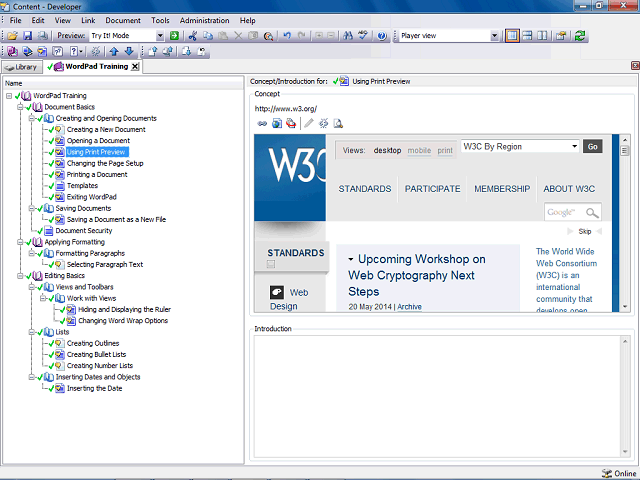Select the WordPad Training tab
Screen dimensions: 640x480
pyautogui.click(x=93, y=67)
